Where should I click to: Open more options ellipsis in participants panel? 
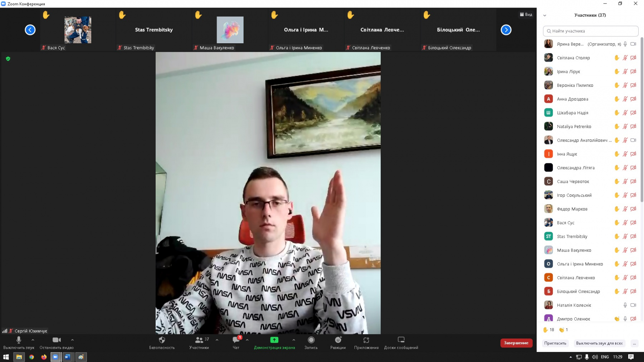tap(634, 343)
